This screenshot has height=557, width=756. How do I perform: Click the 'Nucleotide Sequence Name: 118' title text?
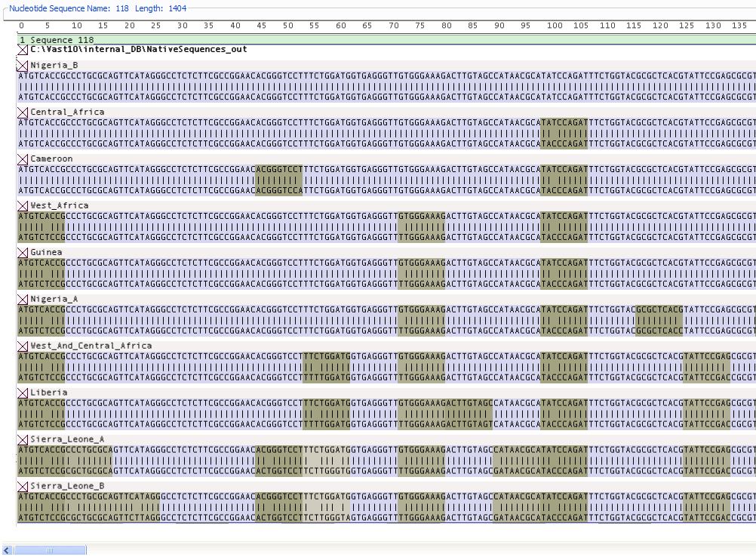tap(69, 8)
